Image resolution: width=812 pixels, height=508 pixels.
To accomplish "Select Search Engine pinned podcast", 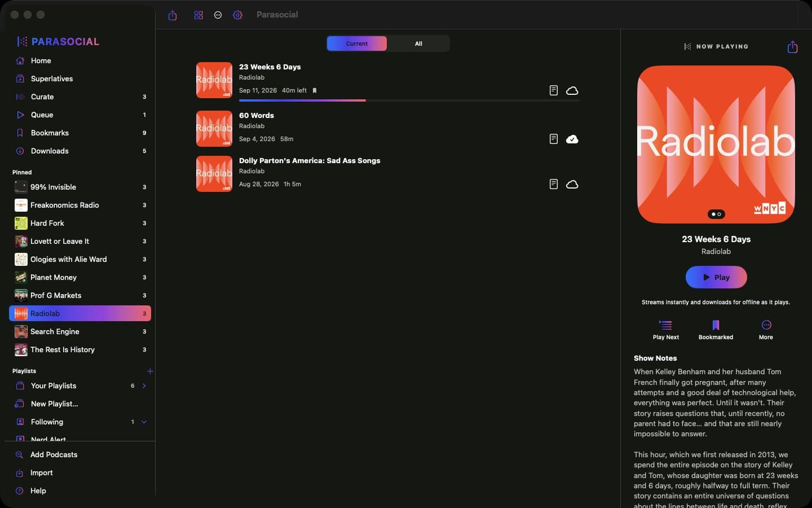I will tap(80, 331).
